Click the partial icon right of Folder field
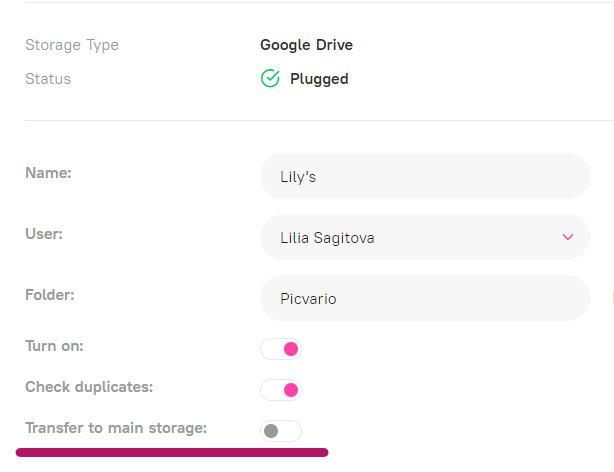Image resolution: width=614 pixels, height=472 pixels. click(x=611, y=297)
